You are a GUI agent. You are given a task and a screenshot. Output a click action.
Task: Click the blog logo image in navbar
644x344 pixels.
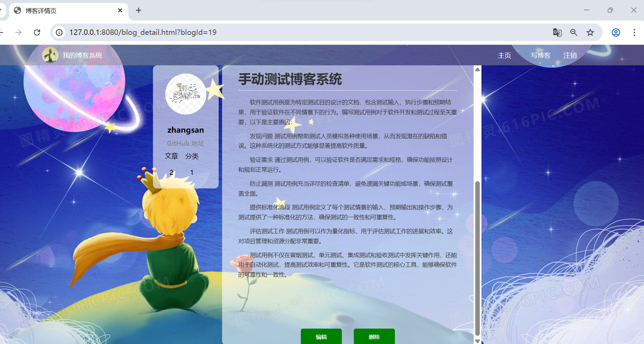point(50,55)
